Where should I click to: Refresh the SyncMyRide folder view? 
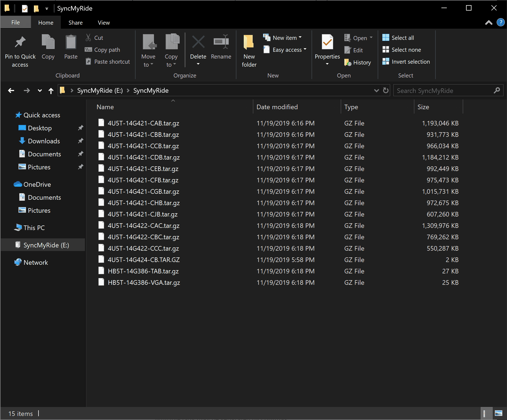click(x=386, y=91)
